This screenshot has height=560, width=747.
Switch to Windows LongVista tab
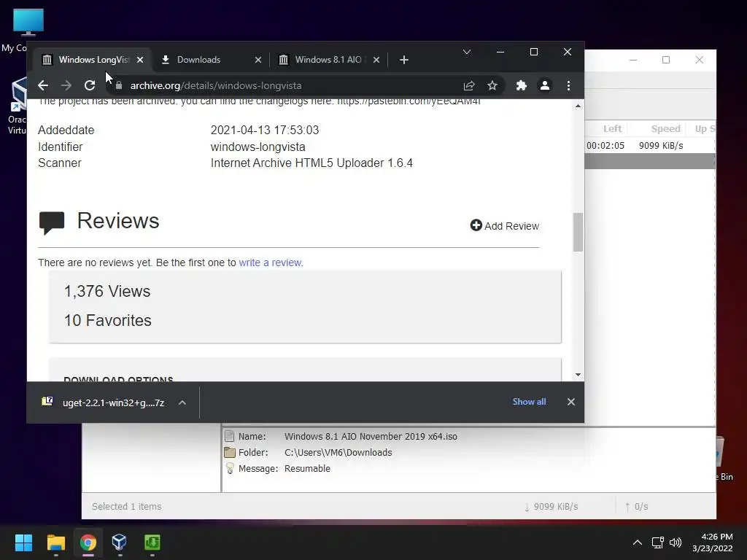pyautogui.click(x=92, y=60)
